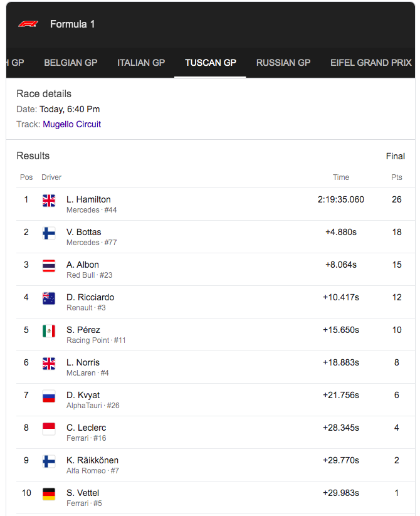Go to the Eifel Grand Prix tab
420x516 pixels.
[370, 63]
